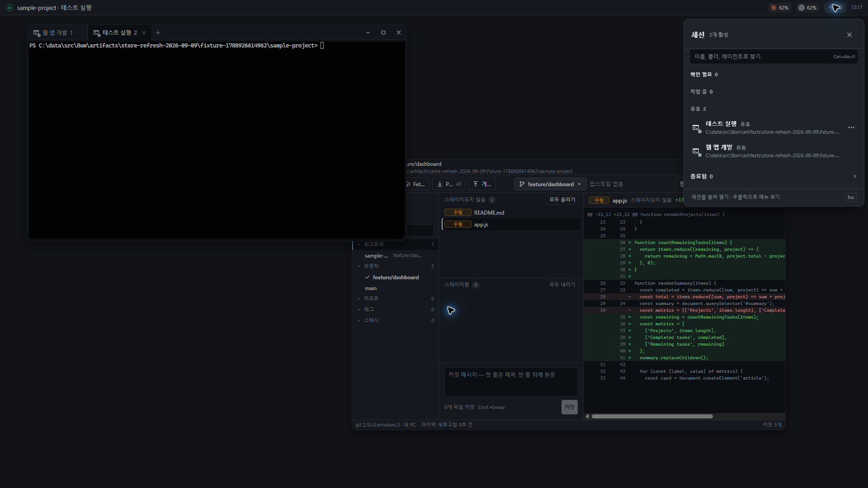
Task: Click the 커밋 3개 status bar entry
Action: point(771,425)
